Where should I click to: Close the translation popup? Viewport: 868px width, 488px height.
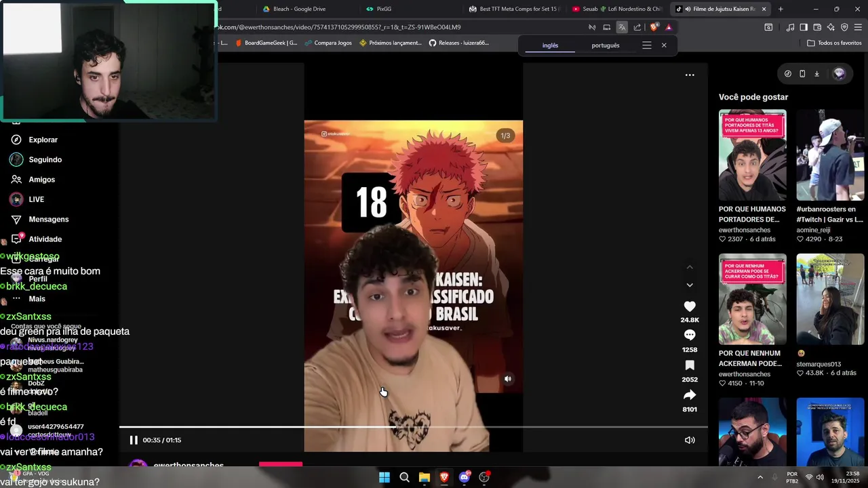point(664,45)
